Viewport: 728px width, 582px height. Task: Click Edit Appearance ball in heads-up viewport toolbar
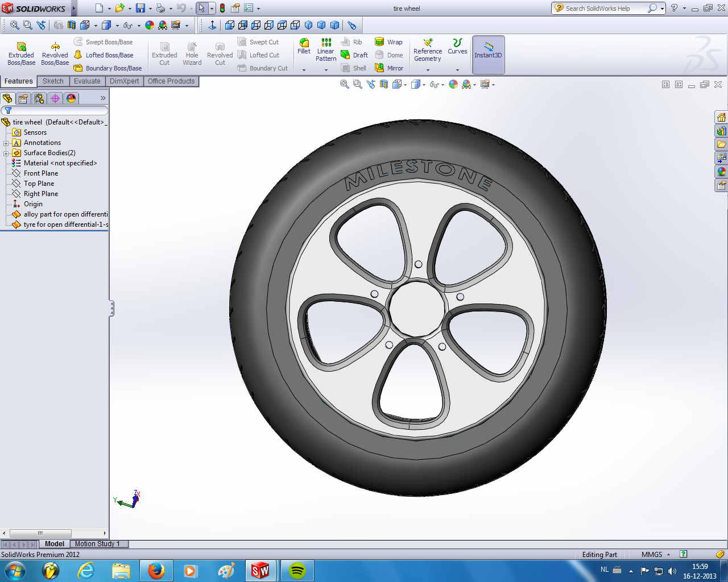coord(453,84)
